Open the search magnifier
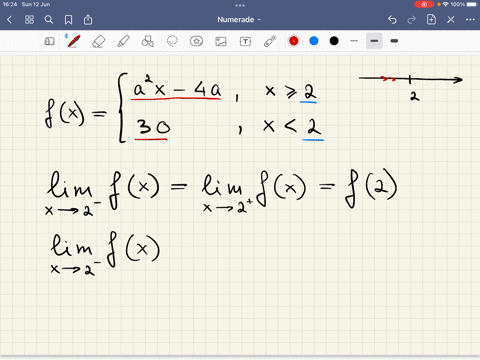 point(49,20)
